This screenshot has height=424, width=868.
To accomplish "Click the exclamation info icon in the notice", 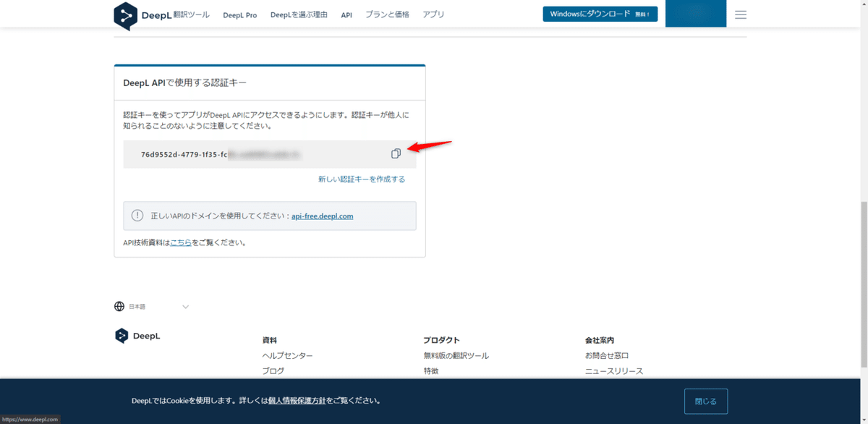I will click(137, 216).
